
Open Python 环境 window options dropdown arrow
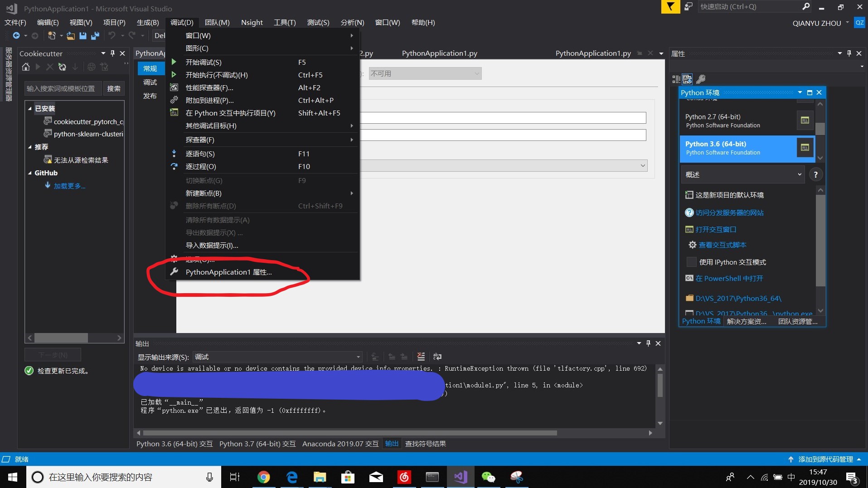tap(800, 92)
